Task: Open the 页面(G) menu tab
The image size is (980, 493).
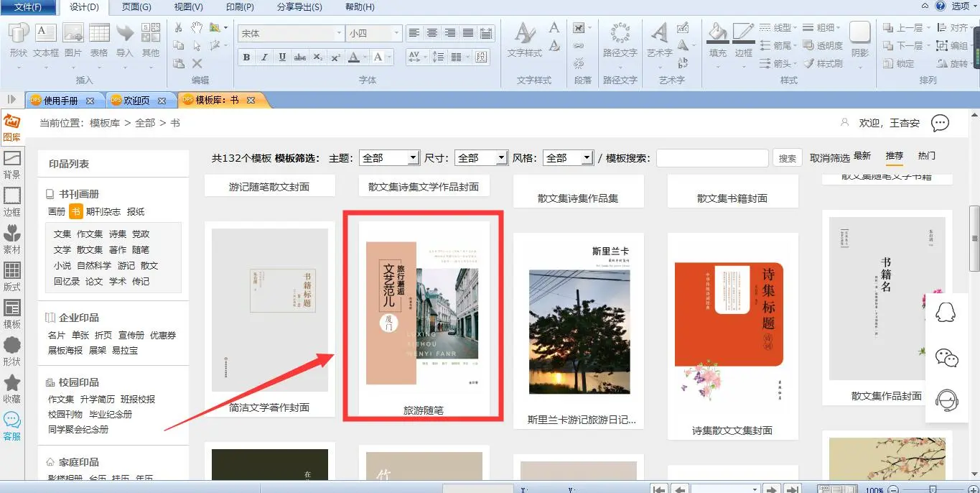Action: (x=136, y=7)
